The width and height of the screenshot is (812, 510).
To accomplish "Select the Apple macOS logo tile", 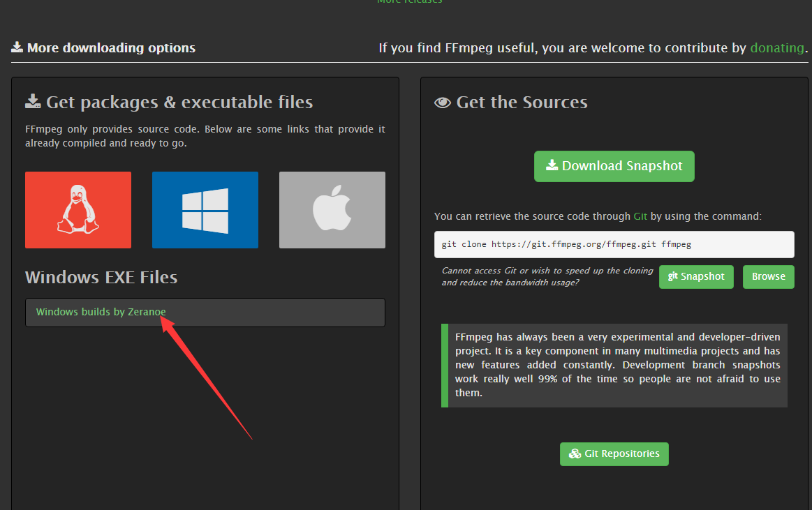I will [x=332, y=210].
